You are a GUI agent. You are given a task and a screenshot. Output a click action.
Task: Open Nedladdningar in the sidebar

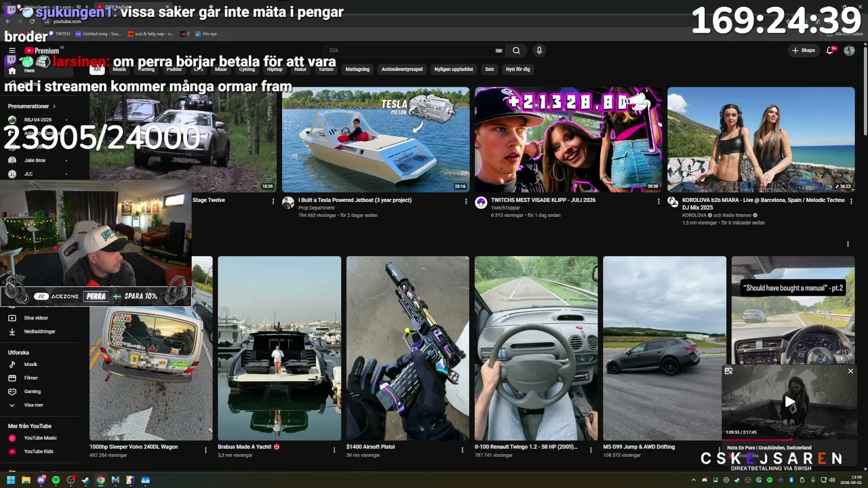coord(38,331)
